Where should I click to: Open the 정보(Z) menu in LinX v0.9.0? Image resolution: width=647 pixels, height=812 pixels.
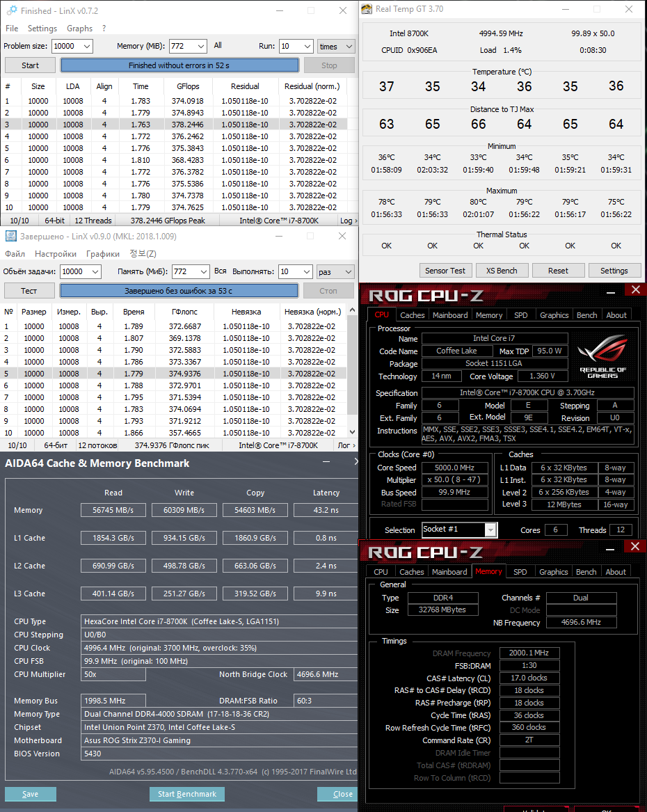(x=143, y=254)
